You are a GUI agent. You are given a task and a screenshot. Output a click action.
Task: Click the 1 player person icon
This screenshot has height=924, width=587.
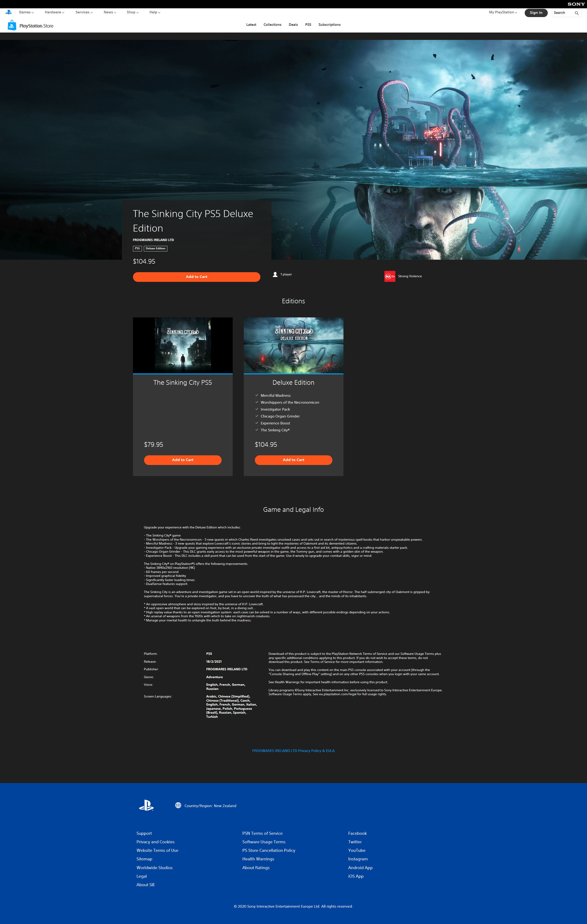pos(275,274)
